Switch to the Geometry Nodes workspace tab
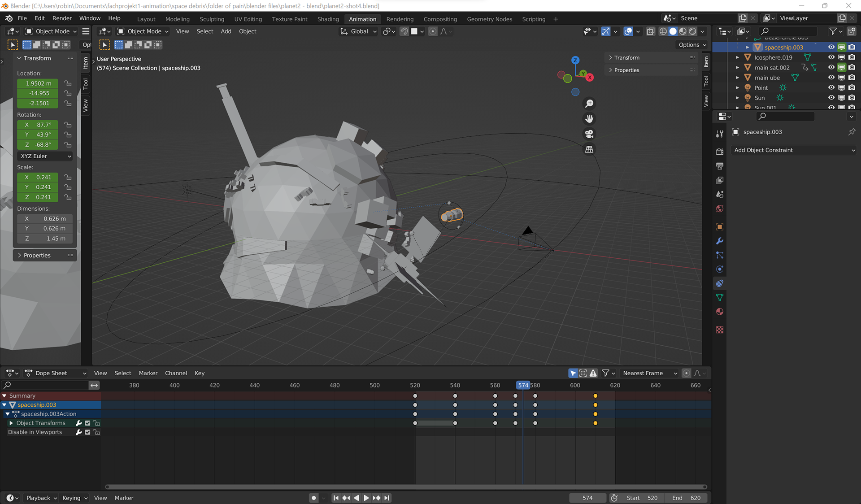 click(489, 19)
